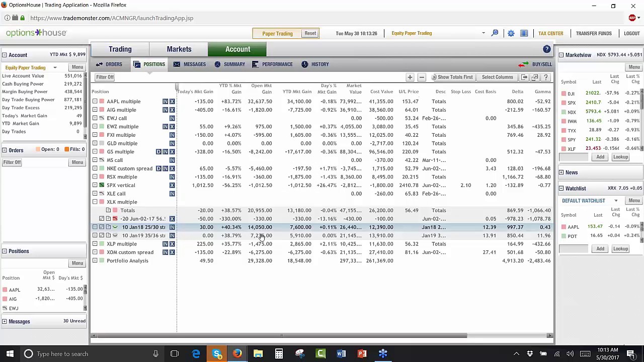Viewport: 644px width, 362px height.
Task: Open the DEFAULT WATCHLIST dropdown
Action: [x=616, y=201]
